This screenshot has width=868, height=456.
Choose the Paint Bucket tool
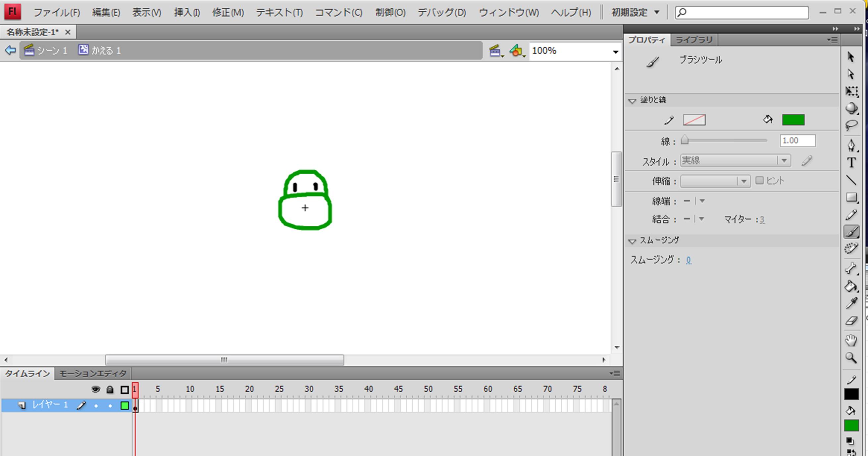tap(850, 287)
